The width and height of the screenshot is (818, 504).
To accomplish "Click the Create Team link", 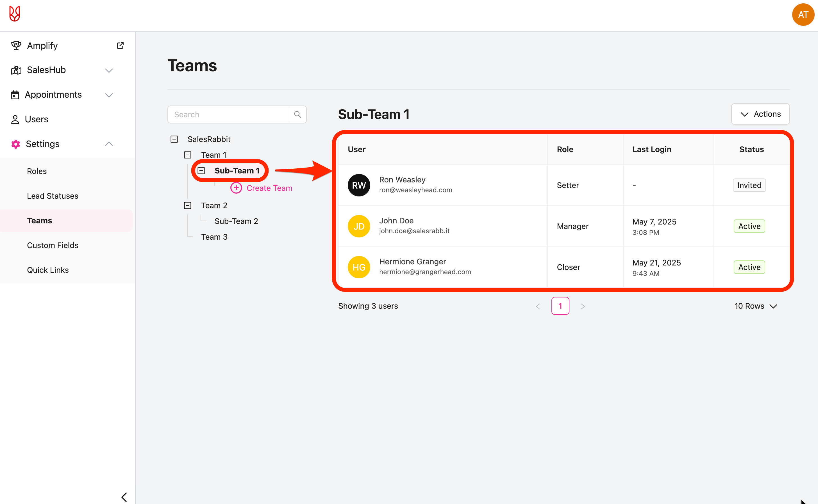I will (269, 188).
